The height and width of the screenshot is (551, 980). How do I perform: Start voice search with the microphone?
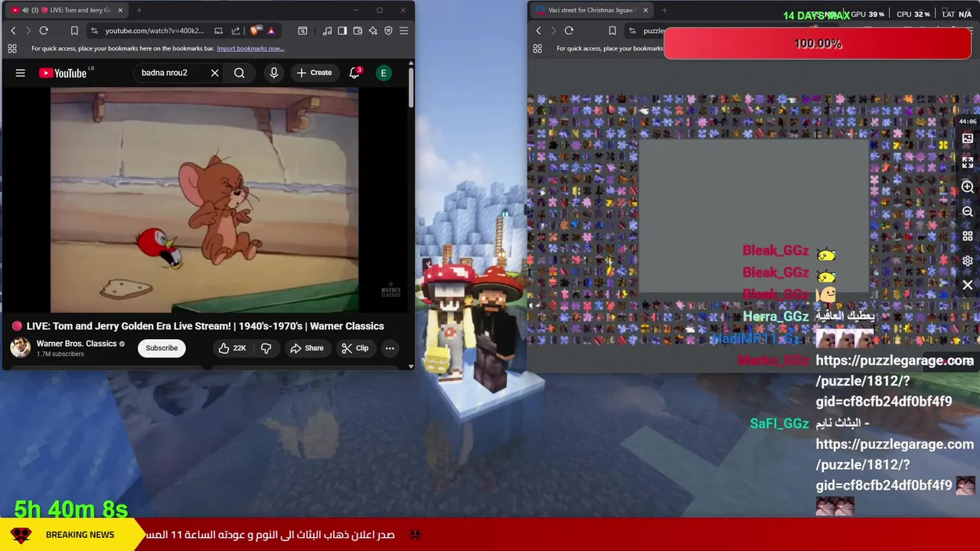(x=273, y=73)
